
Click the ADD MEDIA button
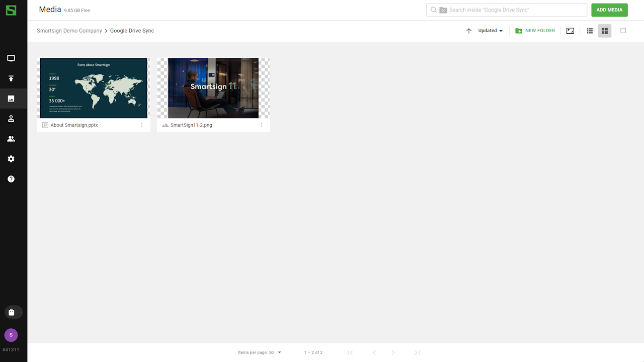(x=609, y=10)
